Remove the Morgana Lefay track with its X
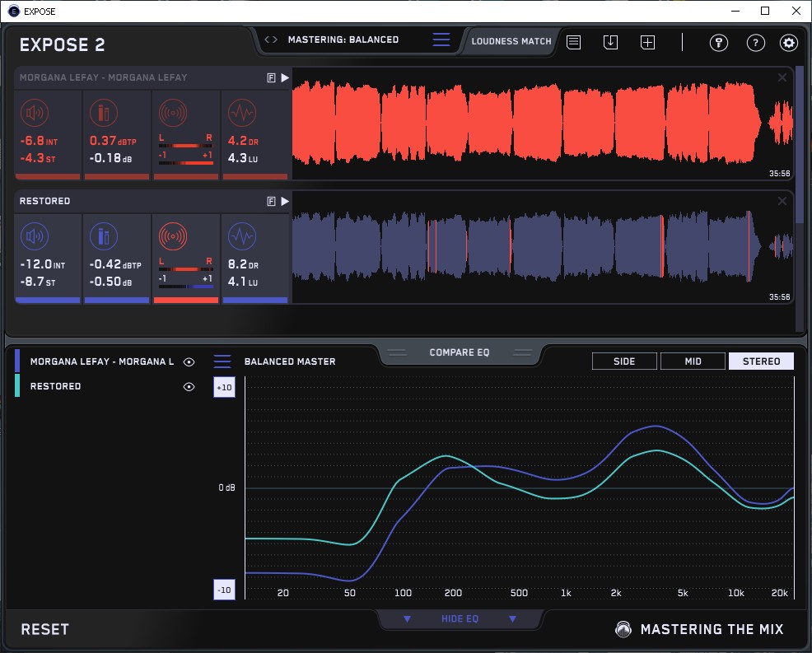Image resolution: width=812 pixels, height=653 pixels. coord(782,77)
